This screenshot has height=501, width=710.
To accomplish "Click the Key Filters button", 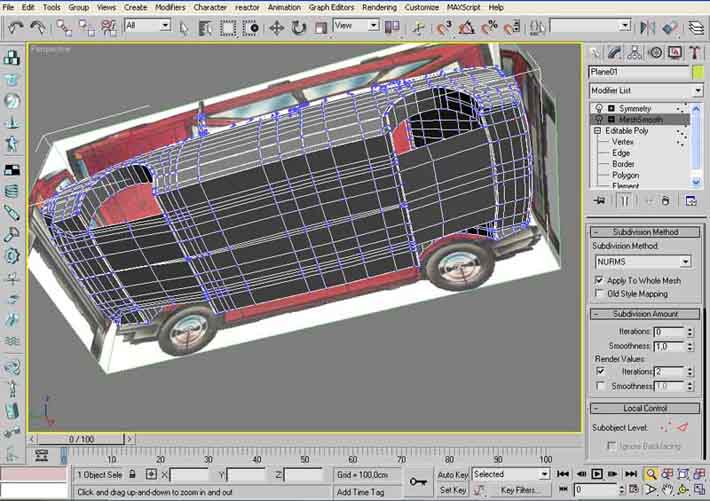I will point(517,490).
